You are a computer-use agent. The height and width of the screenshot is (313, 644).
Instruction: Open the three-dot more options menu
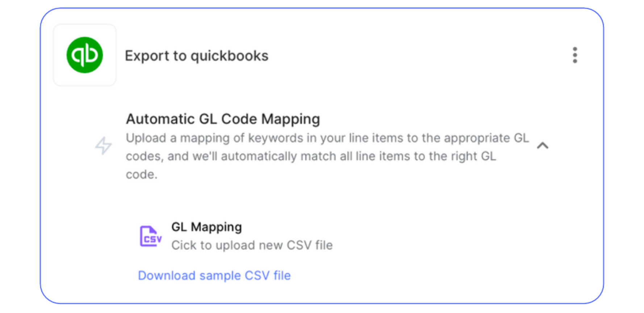pyautogui.click(x=575, y=55)
